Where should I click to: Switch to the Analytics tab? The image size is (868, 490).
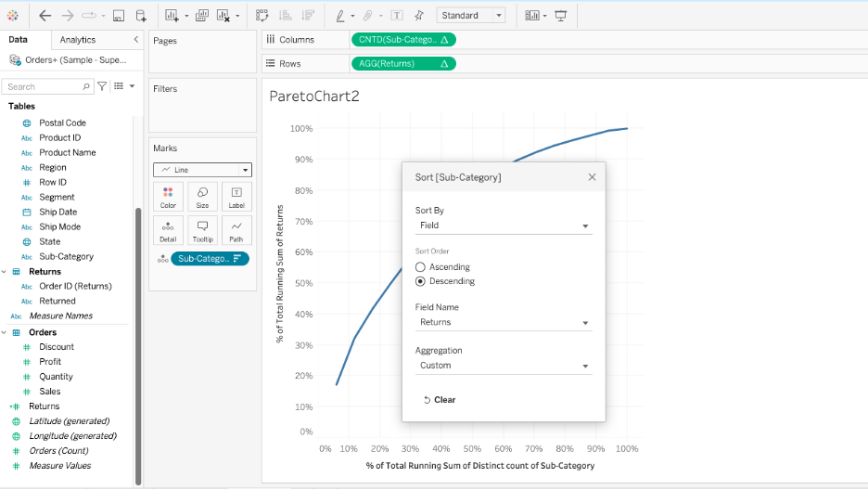pos(78,40)
